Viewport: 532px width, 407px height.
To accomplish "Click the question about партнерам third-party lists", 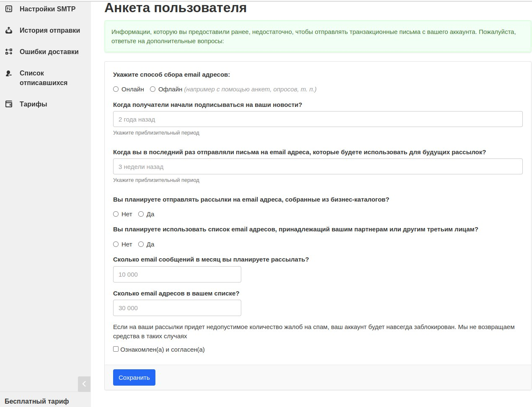I will tap(296, 229).
